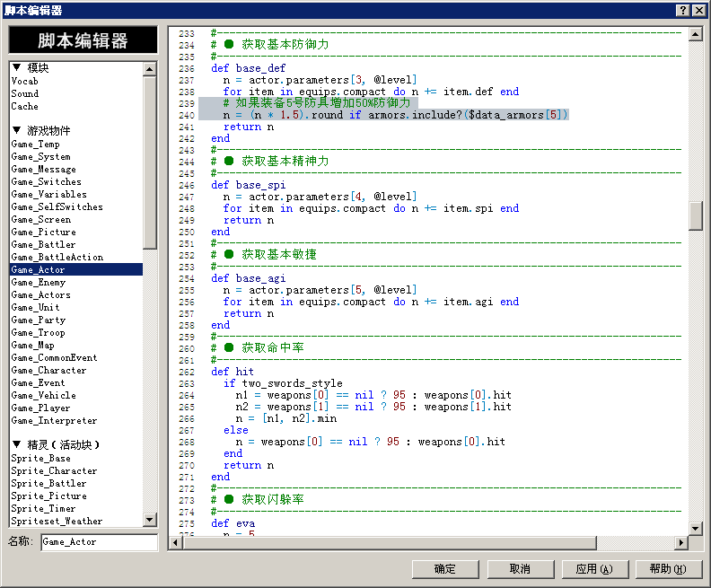
Task: Click the 应用(A) apply button
Action: tap(594, 569)
